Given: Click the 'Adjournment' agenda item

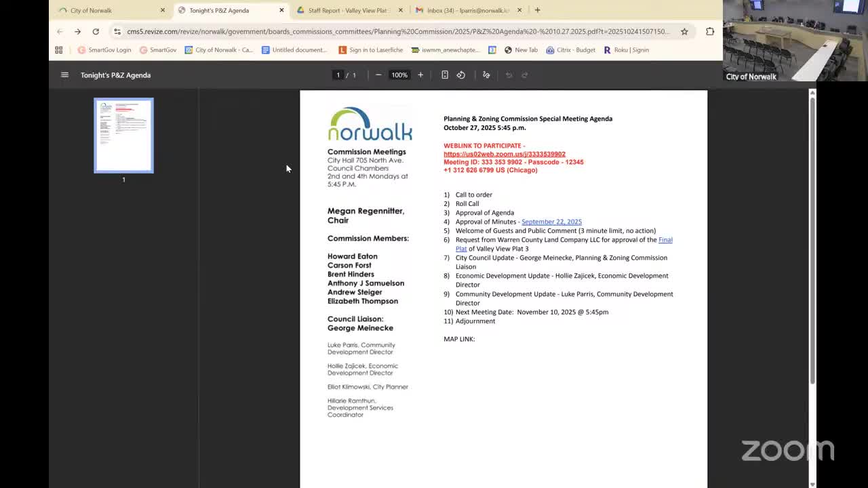Looking at the screenshot, I should [x=475, y=321].
